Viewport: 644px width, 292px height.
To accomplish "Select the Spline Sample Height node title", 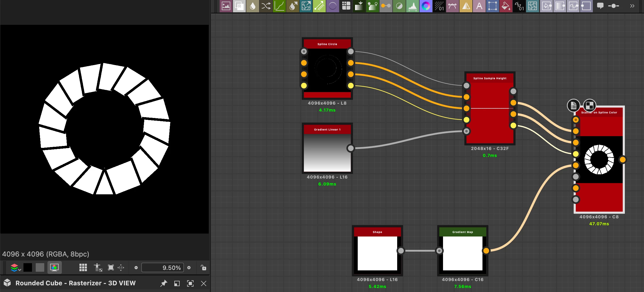I will (x=490, y=78).
